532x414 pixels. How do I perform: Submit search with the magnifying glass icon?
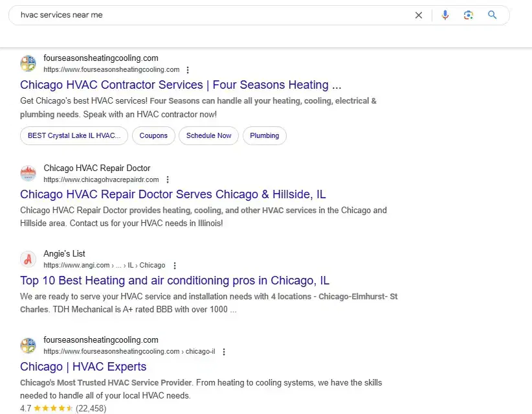(x=492, y=15)
